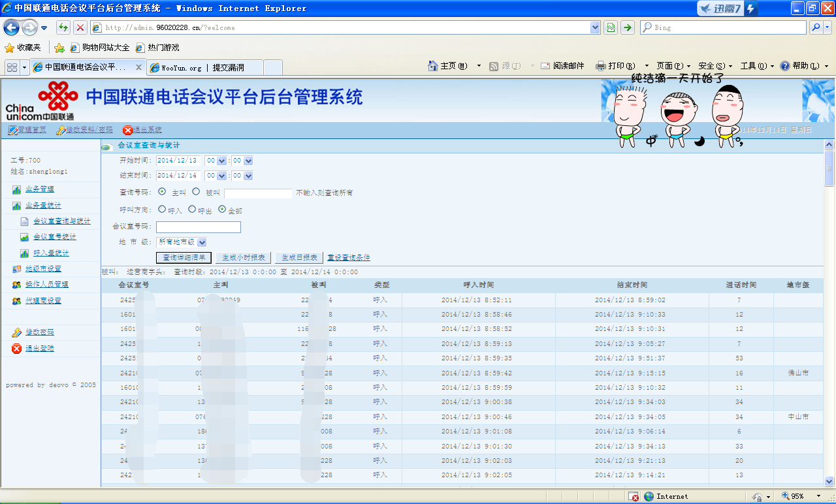Open the 工具(O) menu
Screen dimensions: 836x504
(757, 66)
